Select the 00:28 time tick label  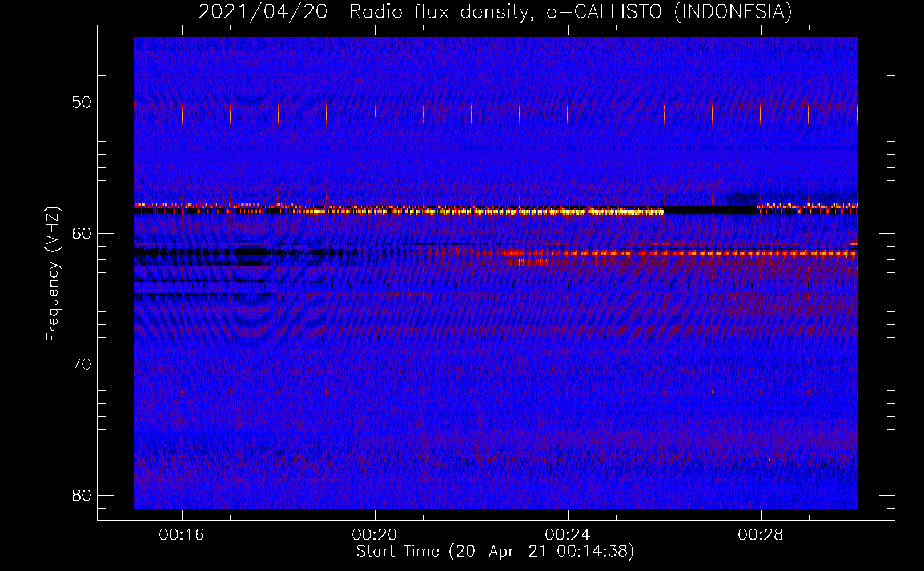pos(761,535)
